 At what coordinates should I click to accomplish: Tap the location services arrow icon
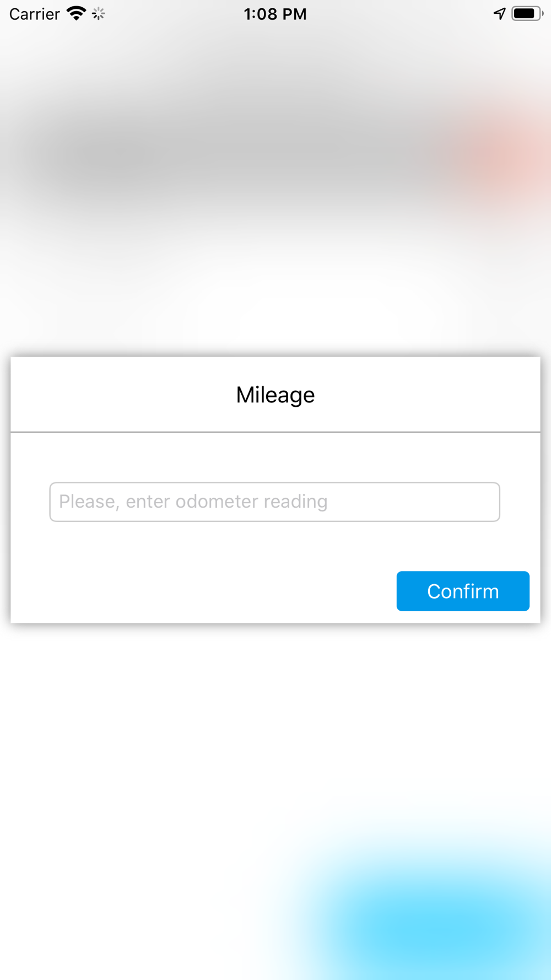coord(499,13)
